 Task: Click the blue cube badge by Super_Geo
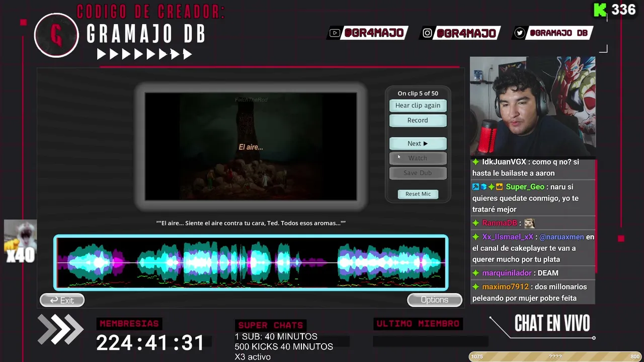coord(484,187)
